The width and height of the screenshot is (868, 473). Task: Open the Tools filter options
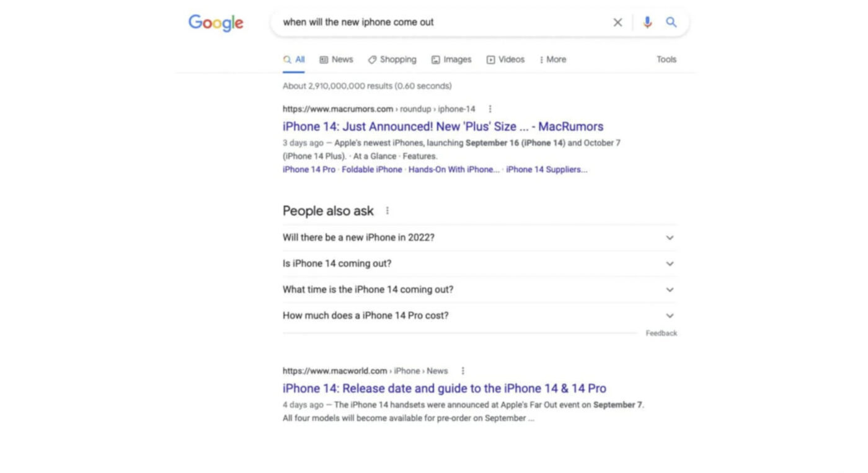[666, 59]
